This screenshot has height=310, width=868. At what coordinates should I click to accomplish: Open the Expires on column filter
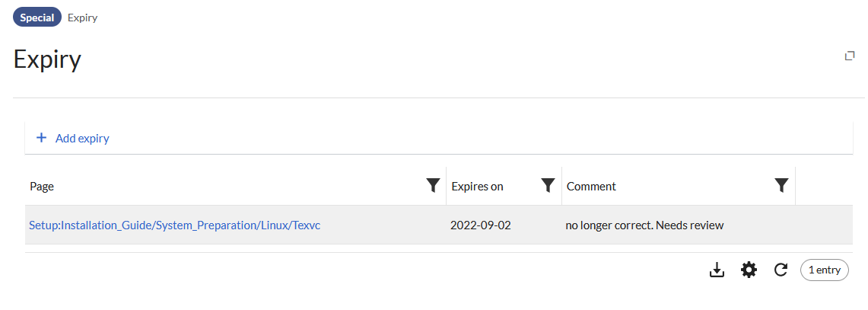click(x=548, y=186)
